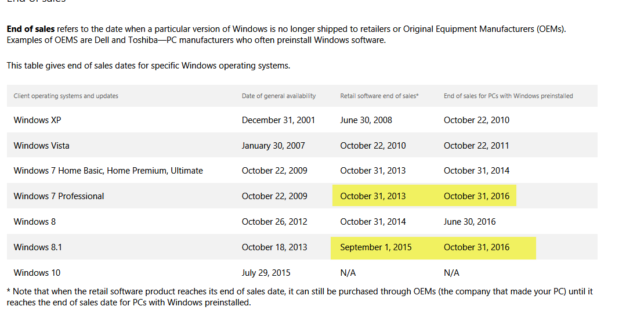The height and width of the screenshot is (317, 644).
Task: Click the date July 29, 2015
Action: pos(266,273)
